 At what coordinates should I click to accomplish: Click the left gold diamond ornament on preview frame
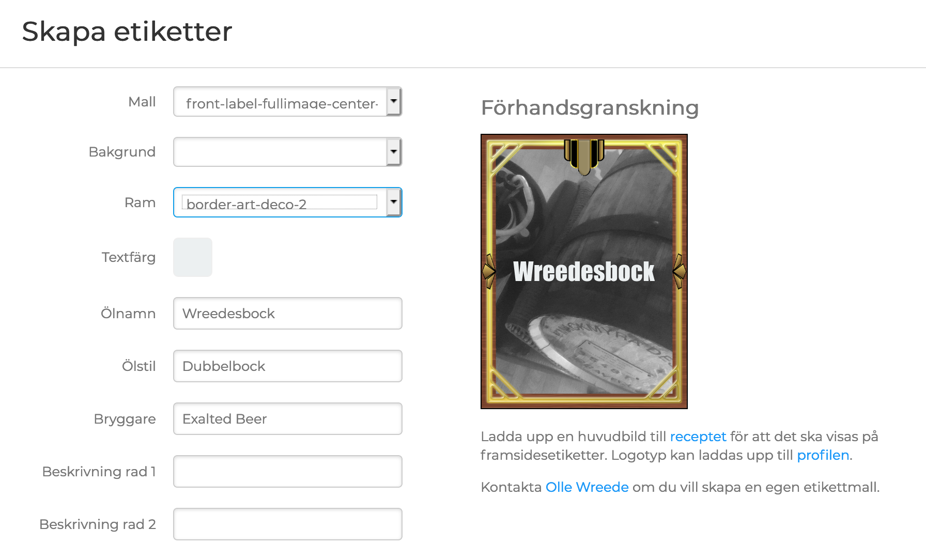pos(489,271)
